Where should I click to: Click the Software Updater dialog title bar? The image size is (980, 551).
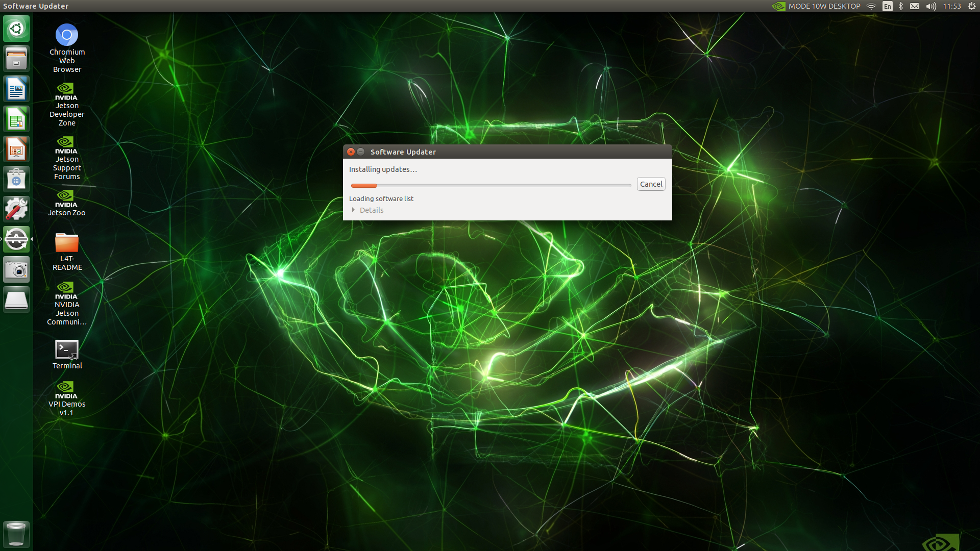point(510,152)
